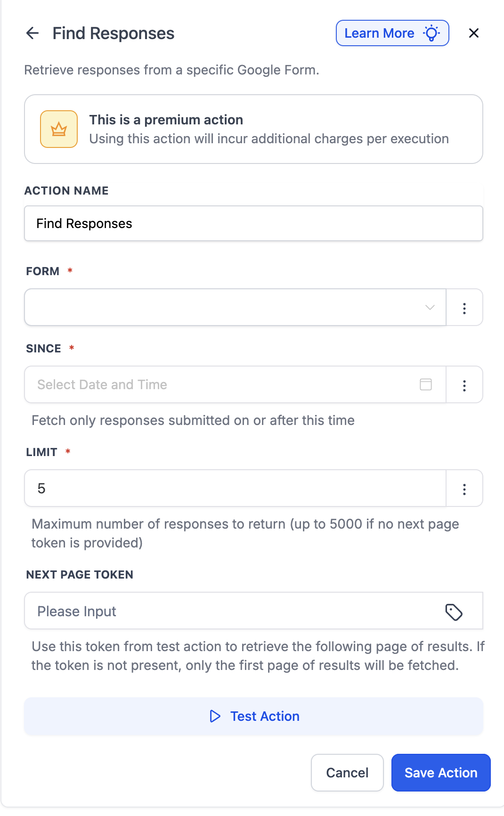Click the tag icon in Next Page Token
The width and height of the screenshot is (504, 816).
454,612
